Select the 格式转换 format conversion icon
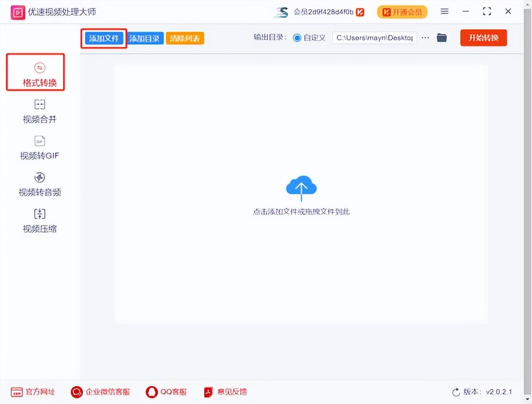The height and width of the screenshot is (404, 532). point(39,68)
